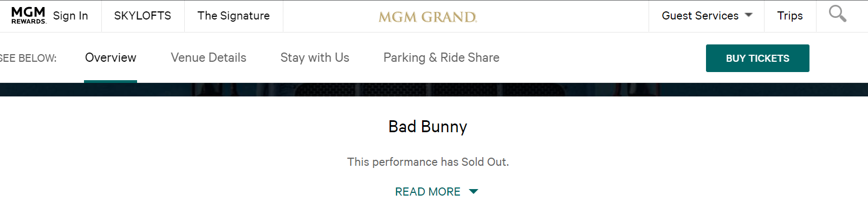Click the BUY TICKETS button
868x214 pixels.
[x=757, y=58]
